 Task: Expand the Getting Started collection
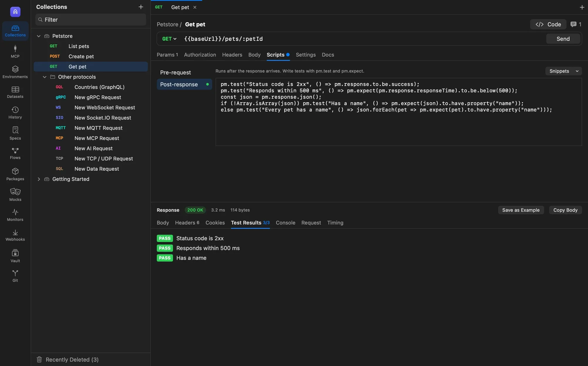39,179
